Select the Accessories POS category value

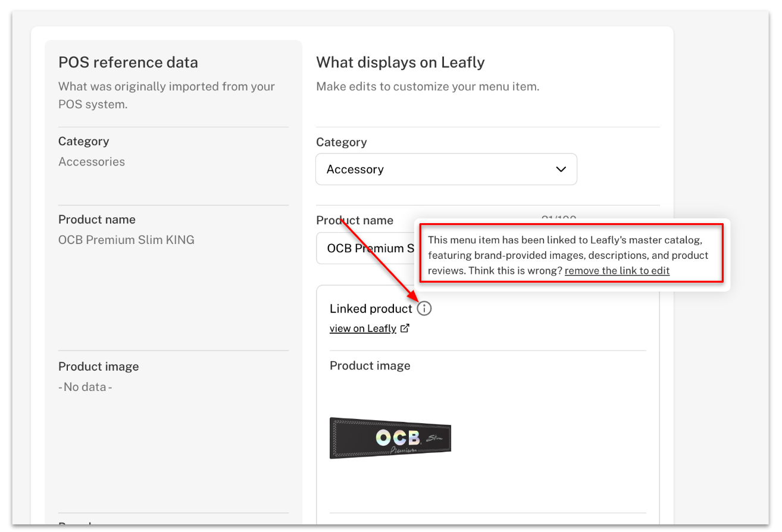pos(92,162)
